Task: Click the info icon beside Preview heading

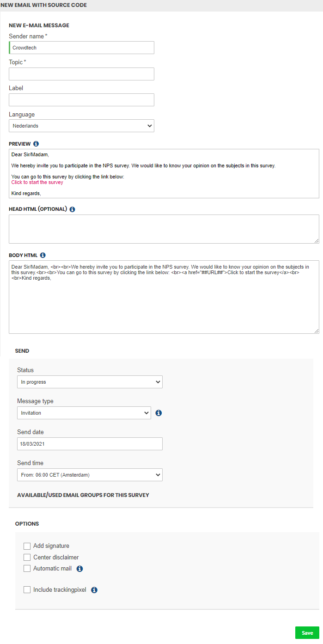Action: pyautogui.click(x=36, y=144)
